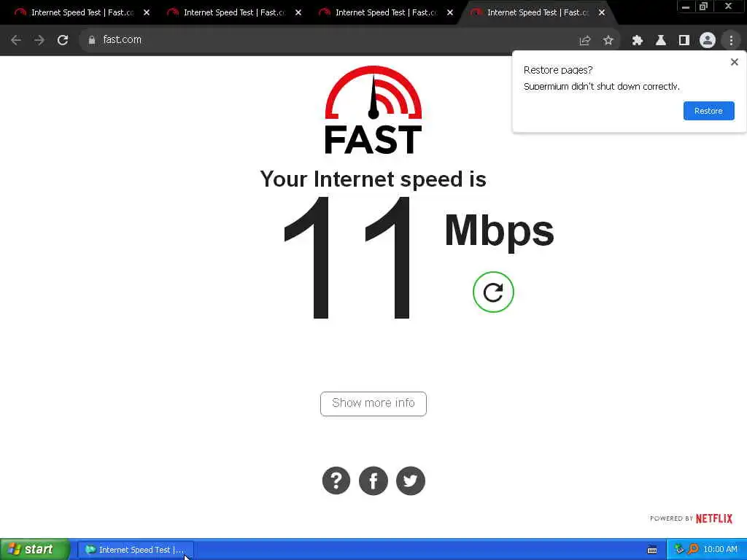Reload the page with the toolbar reload button
This screenshot has height=560, width=747.
point(63,41)
